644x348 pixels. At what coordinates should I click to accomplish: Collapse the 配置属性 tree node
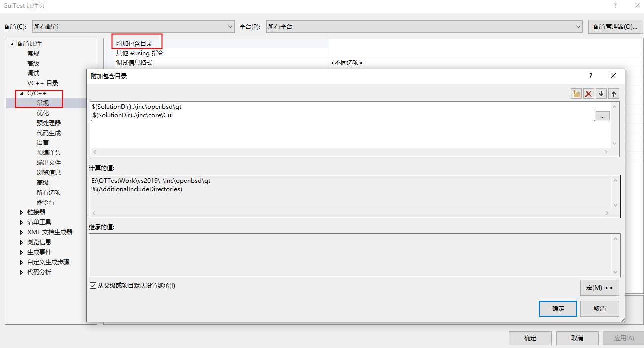12,44
